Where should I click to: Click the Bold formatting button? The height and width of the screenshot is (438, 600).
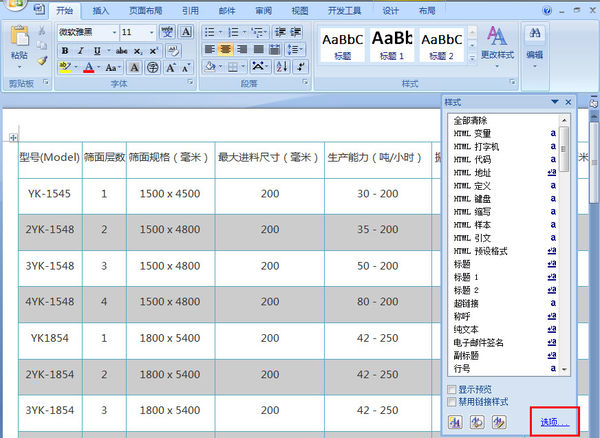coord(66,50)
